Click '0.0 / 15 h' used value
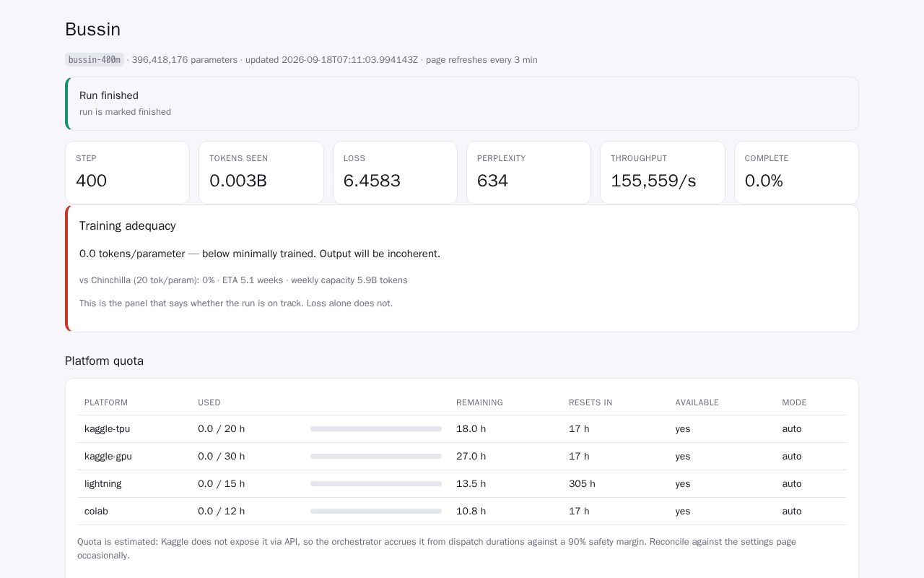 click(222, 484)
